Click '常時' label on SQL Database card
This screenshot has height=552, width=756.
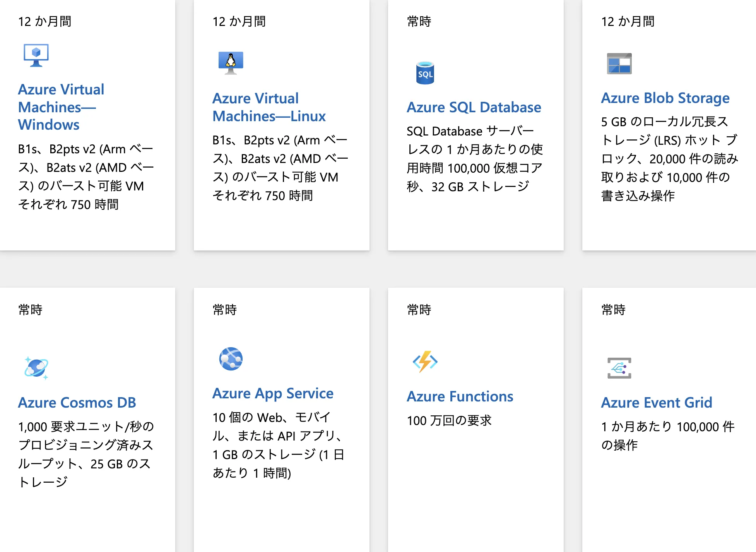point(419,21)
